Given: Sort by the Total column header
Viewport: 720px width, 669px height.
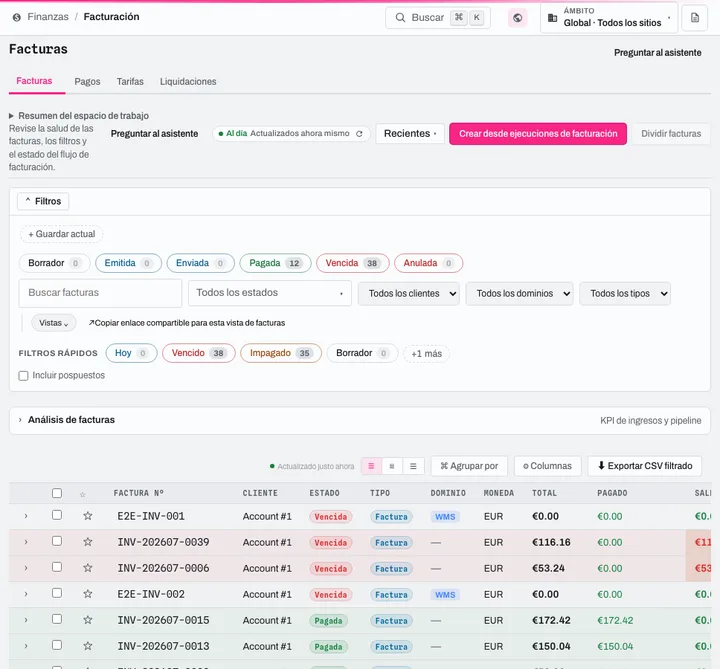Looking at the screenshot, I should pos(544,493).
